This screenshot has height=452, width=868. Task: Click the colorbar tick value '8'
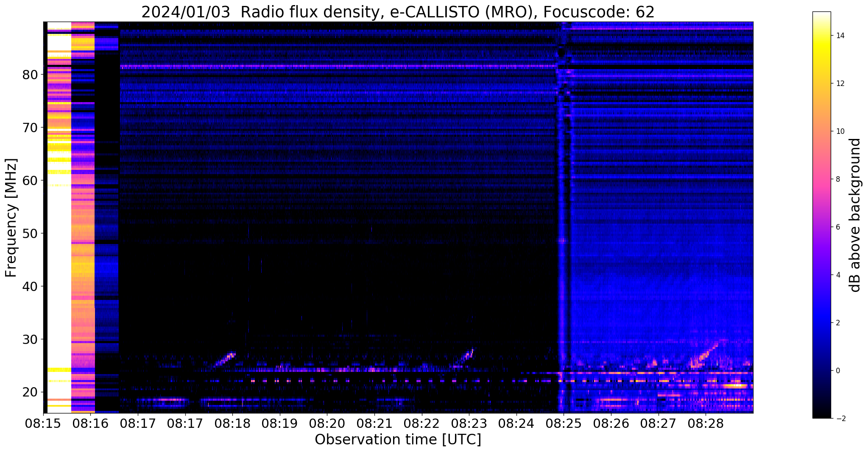click(x=837, y=179)
